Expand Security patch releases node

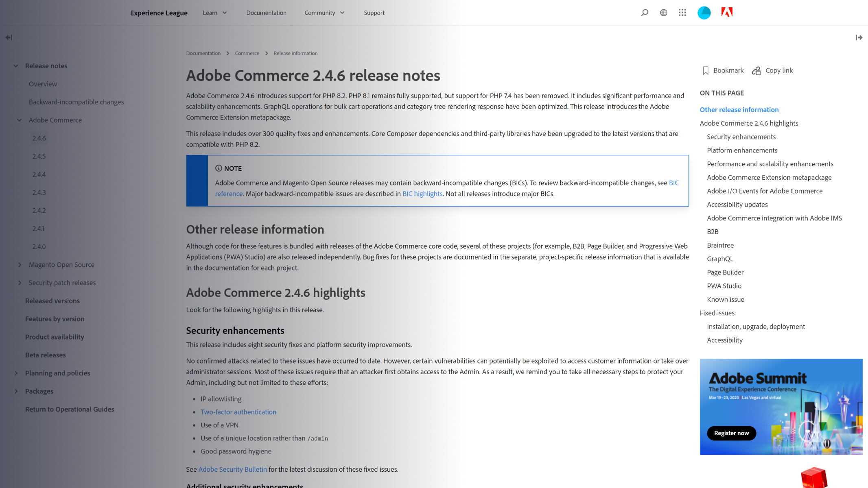tap(19, 283)
